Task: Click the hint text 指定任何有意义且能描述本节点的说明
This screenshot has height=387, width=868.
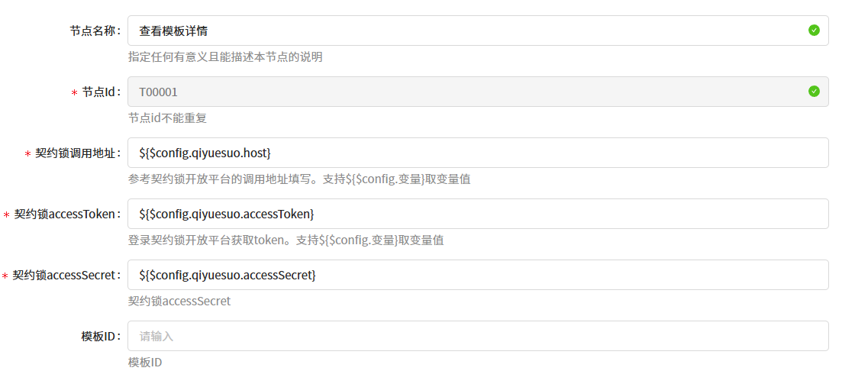Action: point(225,57)
